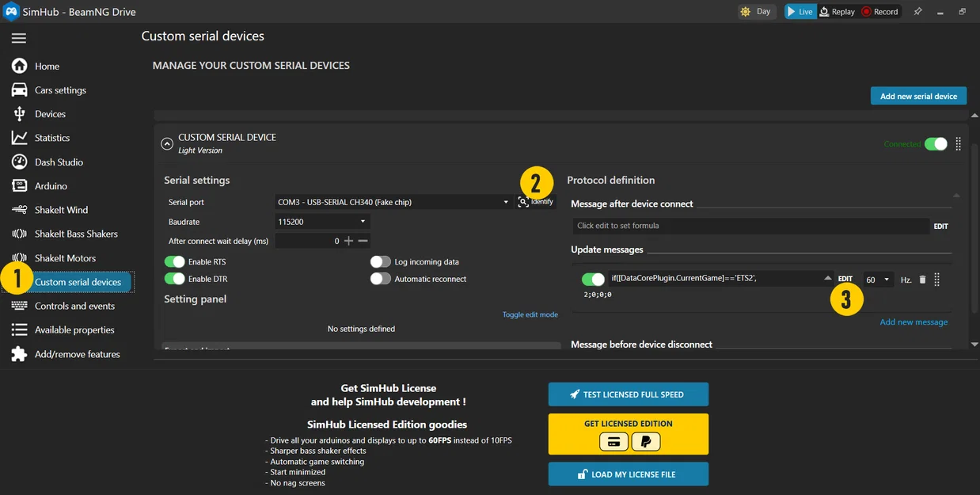Click the Devices USB icon
The height and width of the screenshot is (495, 980).
click(x=19, y=114)
